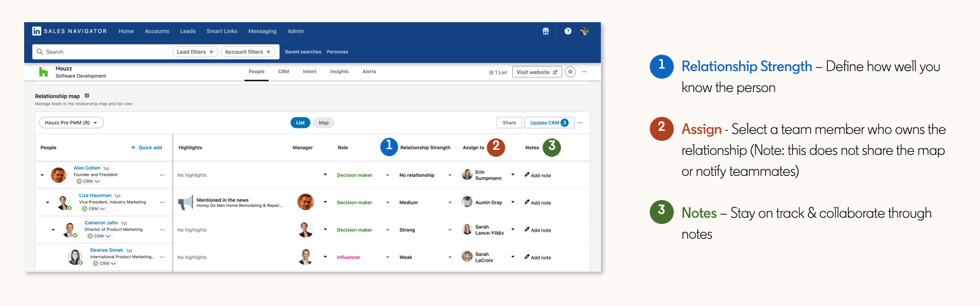This screenshot has height=306, width=980.
Task: Open Role dropdown showing Influencer
Action: click(x=363, y=257)
